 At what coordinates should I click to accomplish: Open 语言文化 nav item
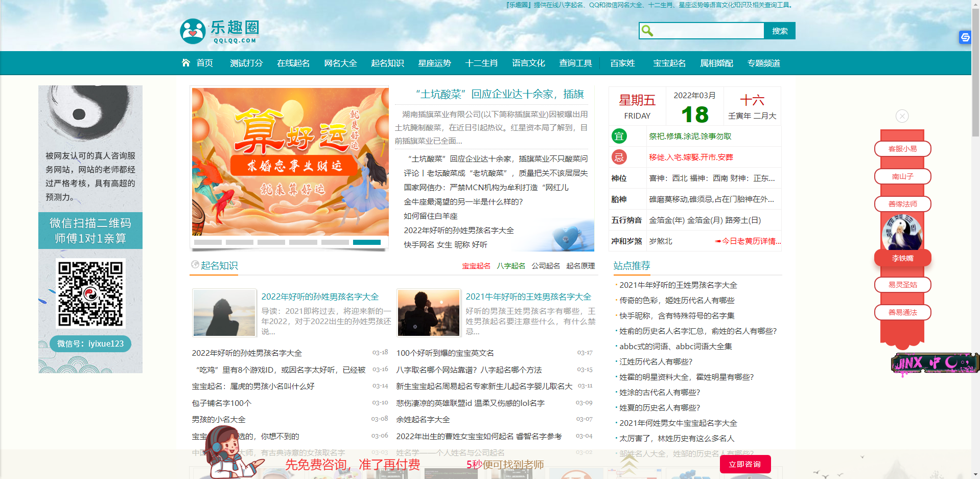[x=528, y=63]
